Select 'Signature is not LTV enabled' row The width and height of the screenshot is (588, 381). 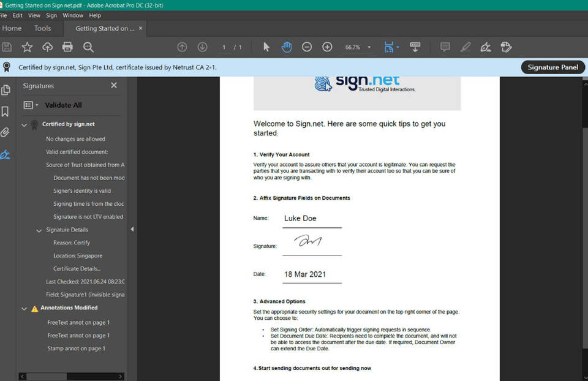click(x=88, y=217)
